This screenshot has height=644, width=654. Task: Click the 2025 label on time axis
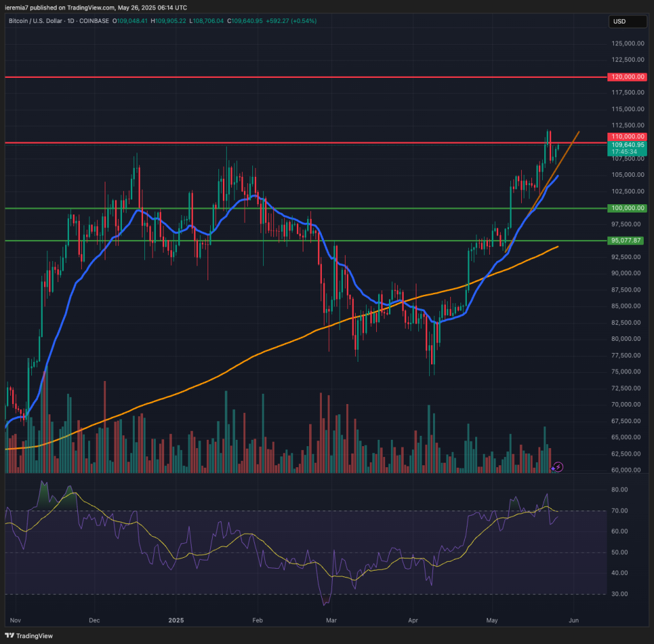pyautogui.click(x=176, y=620)
